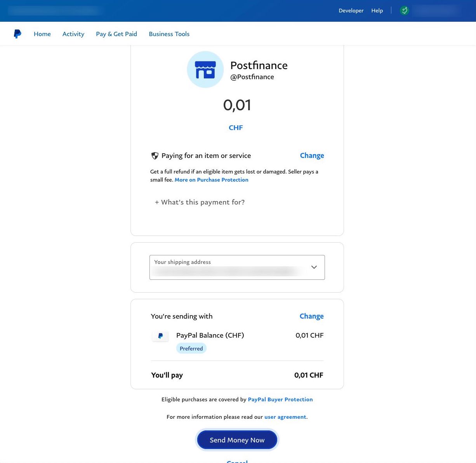Open Business Tools menu
This screenshot has width=476, height=463.
pyautogui.click(x=169, y=34)
